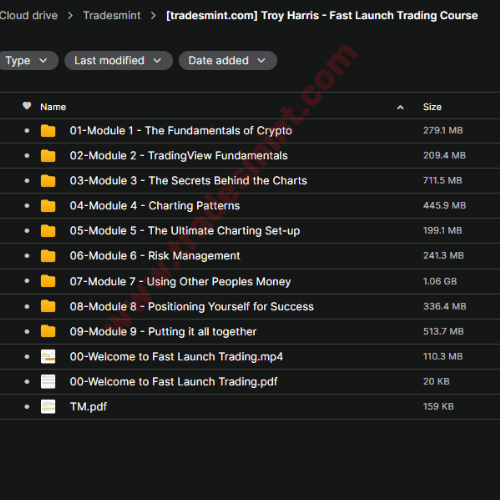
Task: Click video thumbnail of Welcome to Fast Launch Trading.mp4
Action: click(48, 356)
